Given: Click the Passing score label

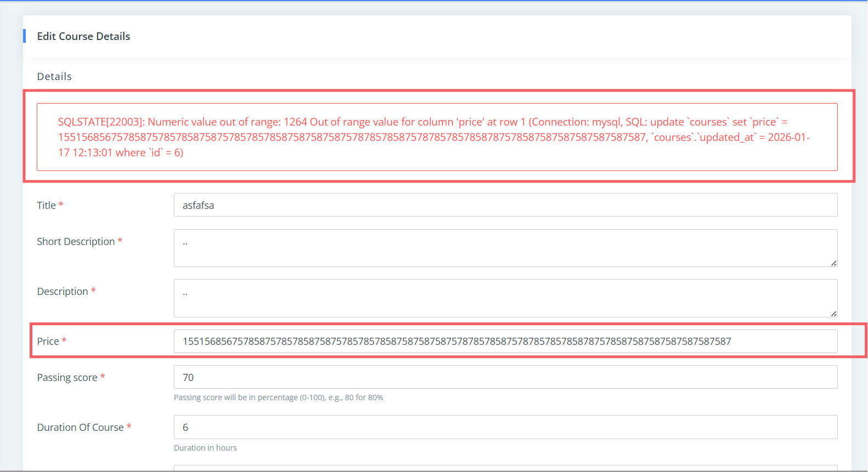Looking at the screenshot, I should pyautogui.click(x=67, y=378).
